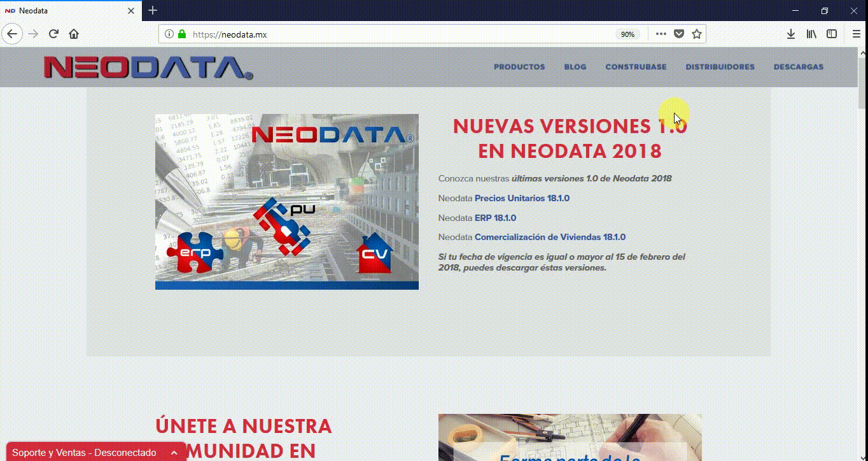
Task: Open page actions three-dots menu
Action: point(661,34)
